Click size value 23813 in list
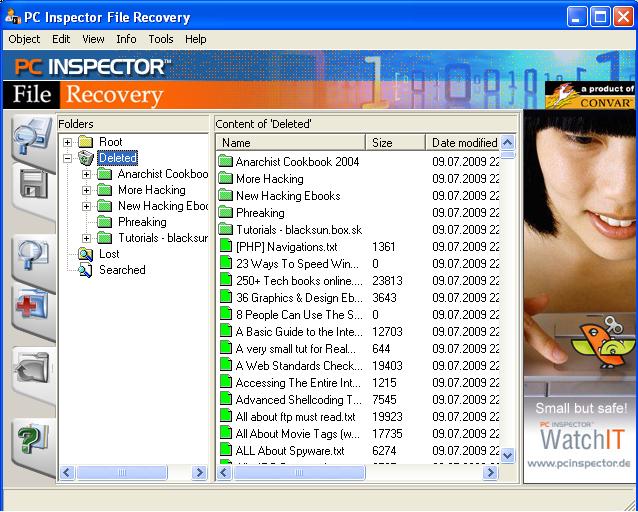Screen dimensions: 638x512 coord(387,280)
